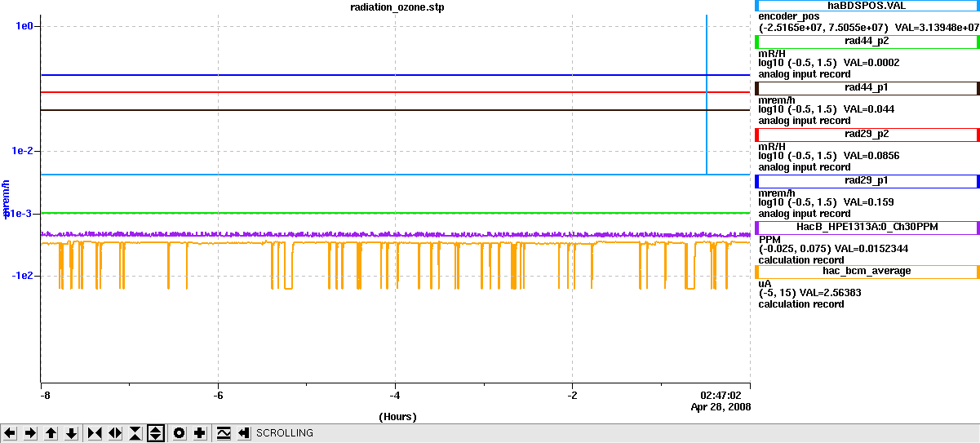Select the rad29_p1 curve legend

click(867, 180)
